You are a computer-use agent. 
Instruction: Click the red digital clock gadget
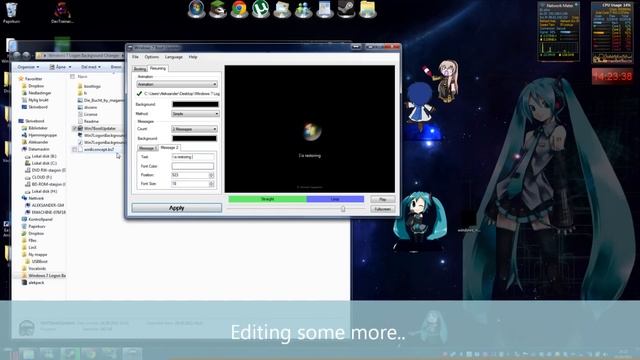pos(612,76)
